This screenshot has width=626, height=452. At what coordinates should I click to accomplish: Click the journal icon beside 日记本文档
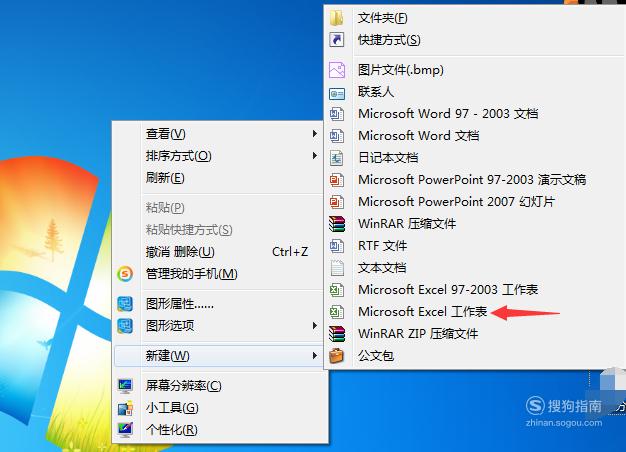tap(337, 158)
